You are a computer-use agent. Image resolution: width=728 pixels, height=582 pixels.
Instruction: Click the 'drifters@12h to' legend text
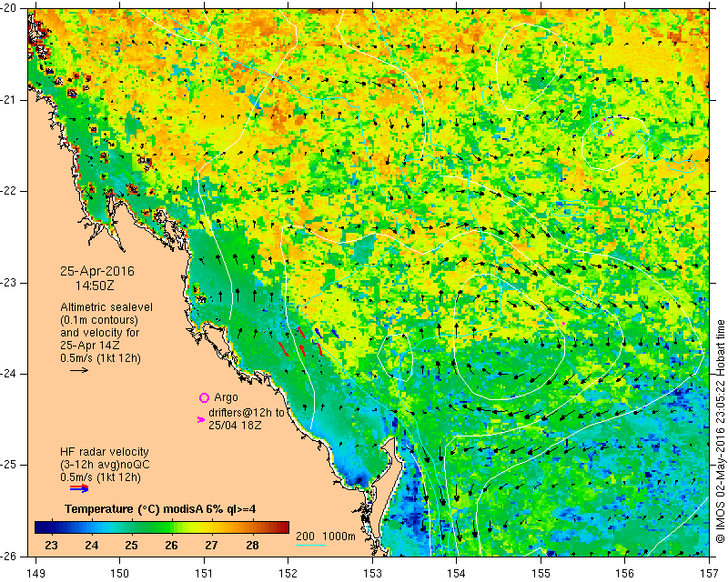tap(247, 412)
